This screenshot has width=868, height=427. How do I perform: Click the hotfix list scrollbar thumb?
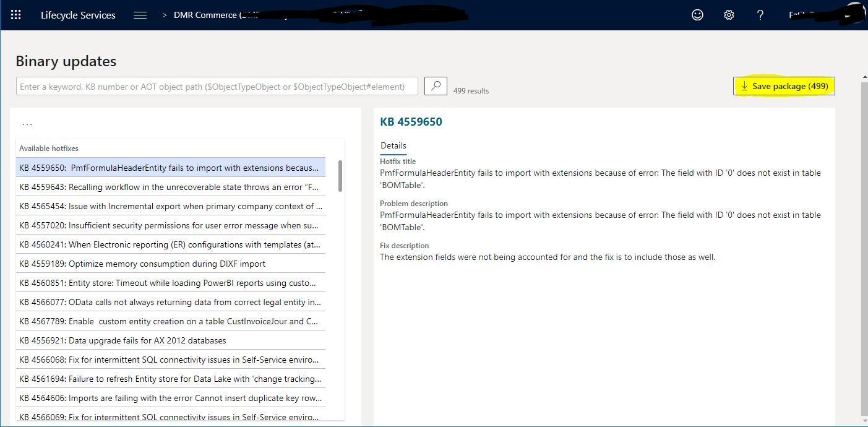pyautogui.click(x=340, y=176)
